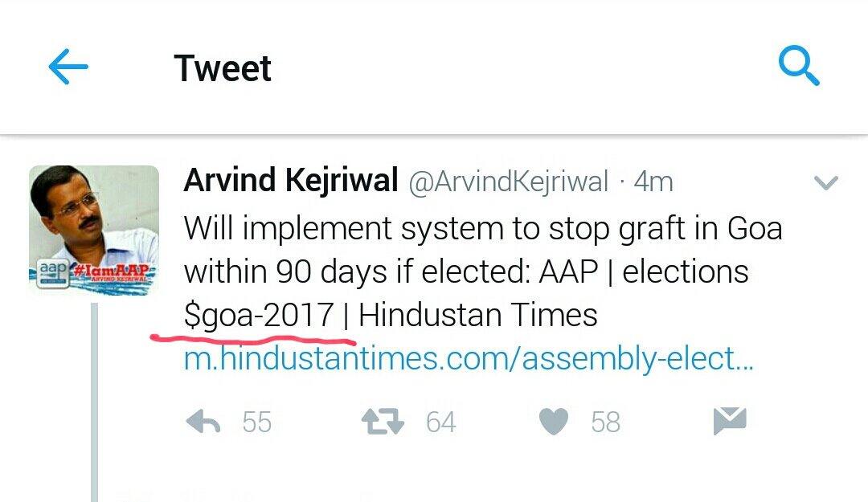
Task: Open Arvind Kejriwal's profile picture
Action: point(94,231)
